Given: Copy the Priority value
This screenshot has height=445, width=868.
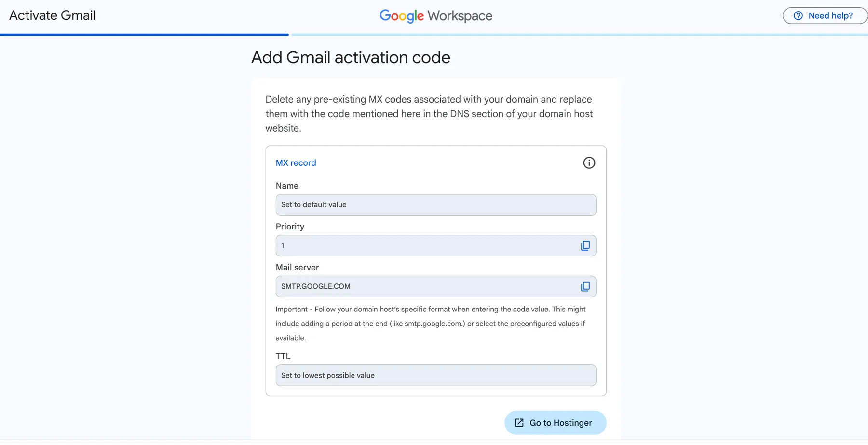Looking at the screenshot, I should coord(585,246).
